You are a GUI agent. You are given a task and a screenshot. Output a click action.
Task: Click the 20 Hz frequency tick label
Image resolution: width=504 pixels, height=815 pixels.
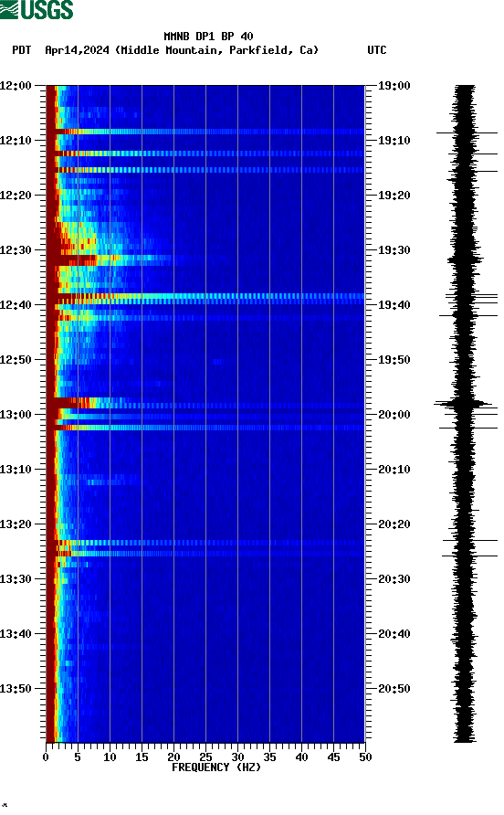coord(173,757)
